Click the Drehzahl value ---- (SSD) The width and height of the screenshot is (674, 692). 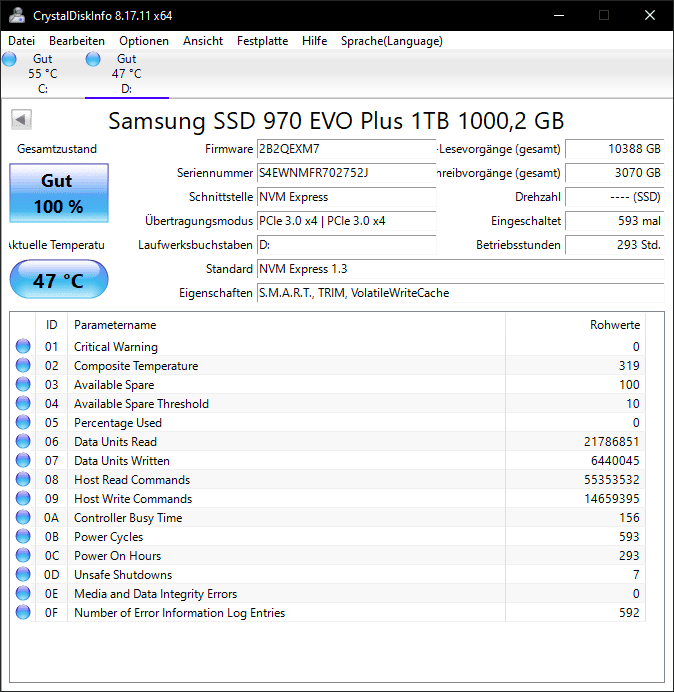tap(614, 197)
